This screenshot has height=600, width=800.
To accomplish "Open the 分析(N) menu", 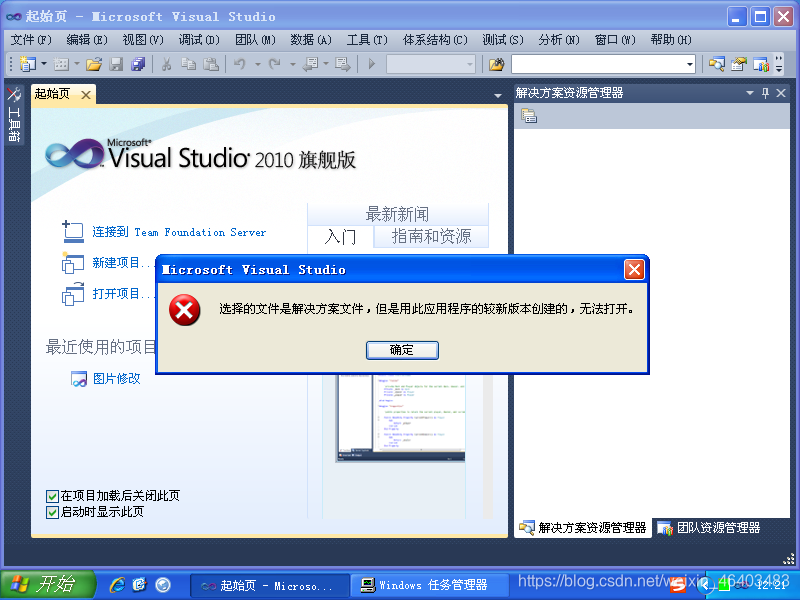I will click(x=559, y=39).
